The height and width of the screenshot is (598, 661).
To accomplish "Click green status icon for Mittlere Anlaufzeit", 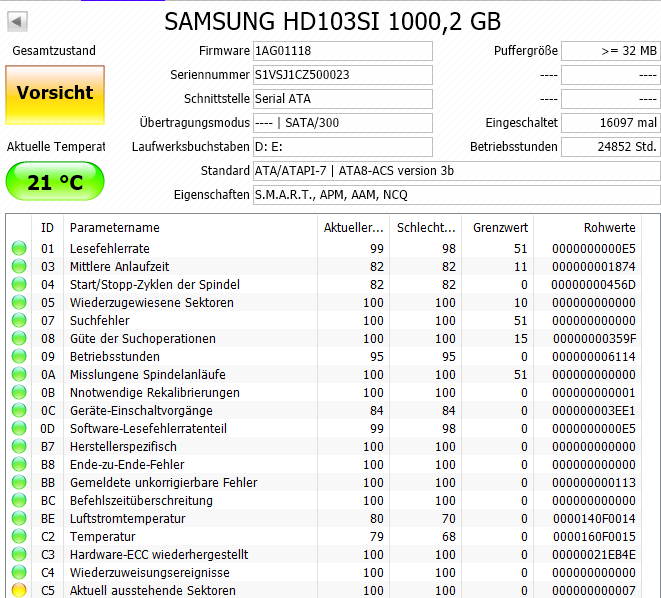I will coord(19,266).
